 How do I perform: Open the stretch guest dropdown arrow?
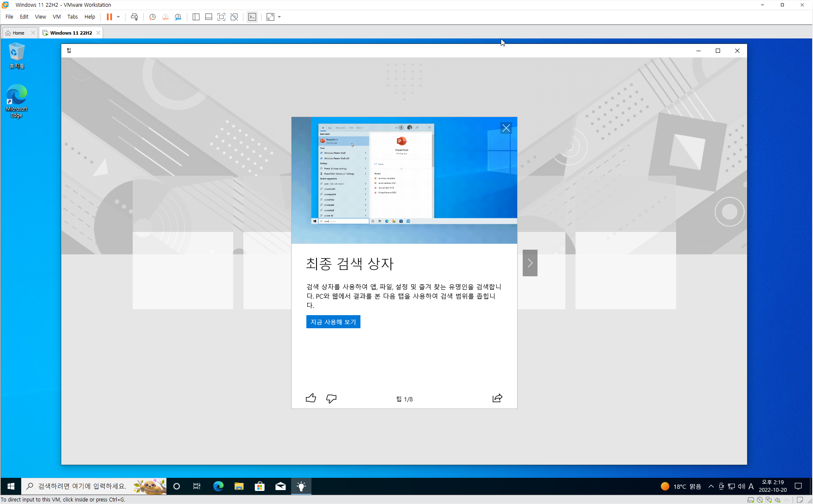point(279,17)
